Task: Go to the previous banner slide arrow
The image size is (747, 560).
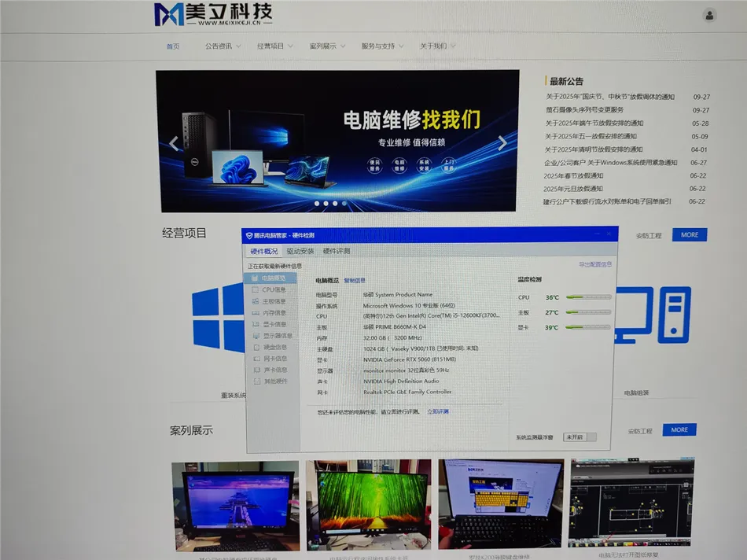Action: [x=174, y=143]
